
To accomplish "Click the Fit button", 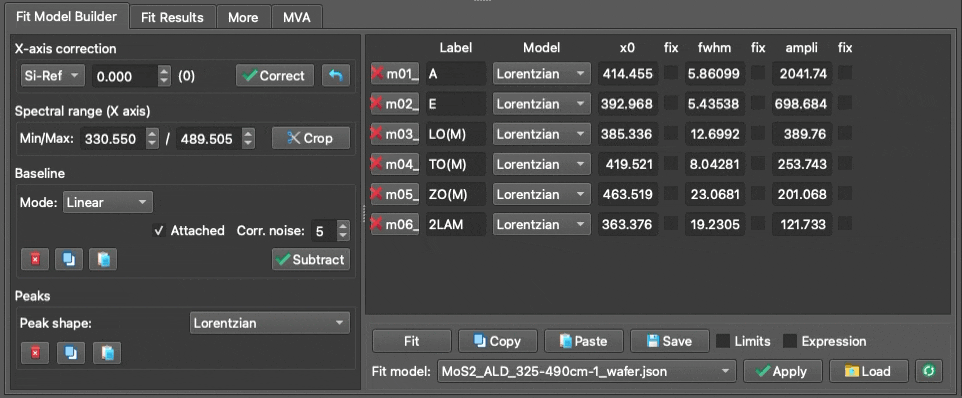I will (412, 341).
